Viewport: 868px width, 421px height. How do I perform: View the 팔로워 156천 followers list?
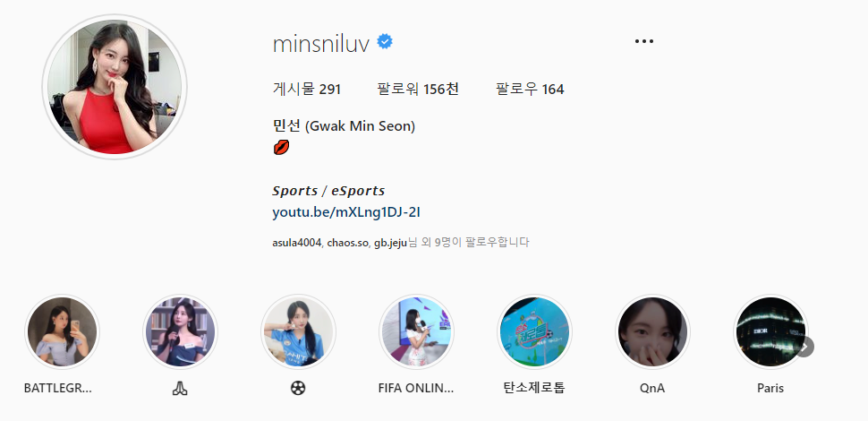click(x=418, y=89)
